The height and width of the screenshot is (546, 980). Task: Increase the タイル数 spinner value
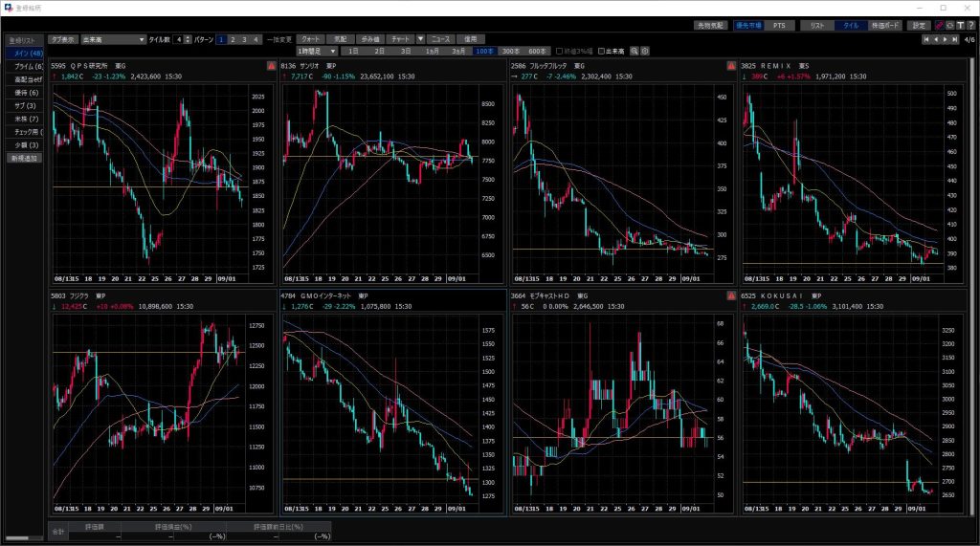[189, 37]
